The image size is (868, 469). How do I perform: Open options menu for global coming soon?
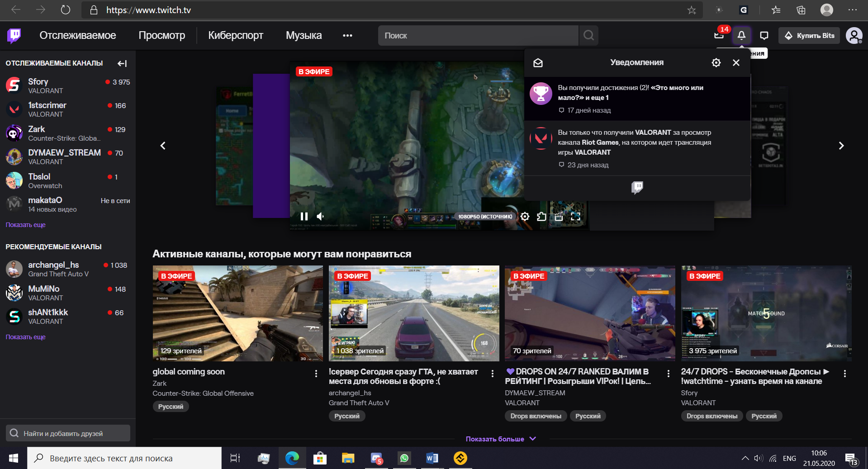pyautogui.click(x=316, y=374)
